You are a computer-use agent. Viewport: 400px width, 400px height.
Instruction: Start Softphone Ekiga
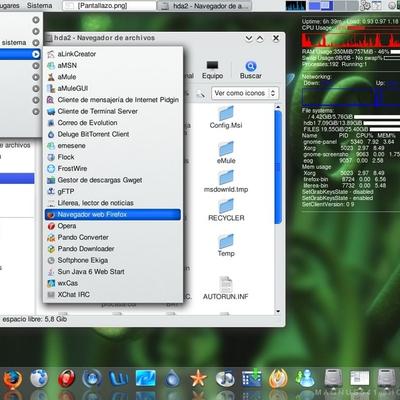click(113, 260)
